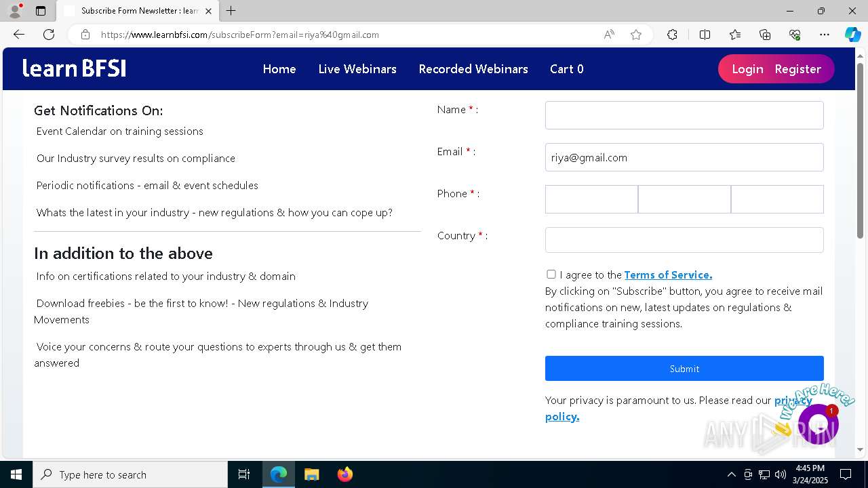Open the Extensions puzzle icon
The width and height of the screenshot is (868, 488).
pos(672,35)
